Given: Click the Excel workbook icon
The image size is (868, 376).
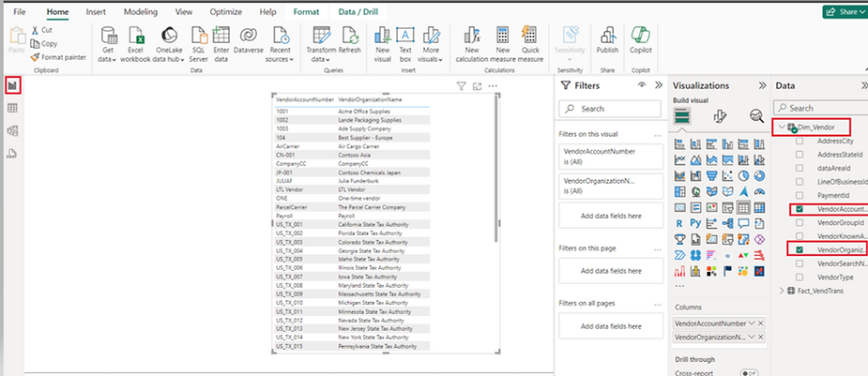Looking at the screenshot, I should (137, 36).
